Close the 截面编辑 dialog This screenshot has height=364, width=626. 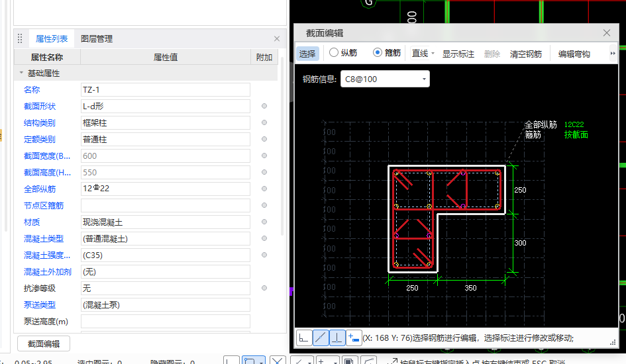pos(606,32)
